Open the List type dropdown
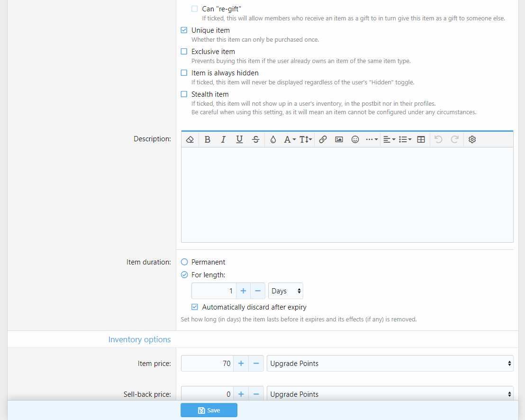This screenshot has height=420, width=525. 405,139
